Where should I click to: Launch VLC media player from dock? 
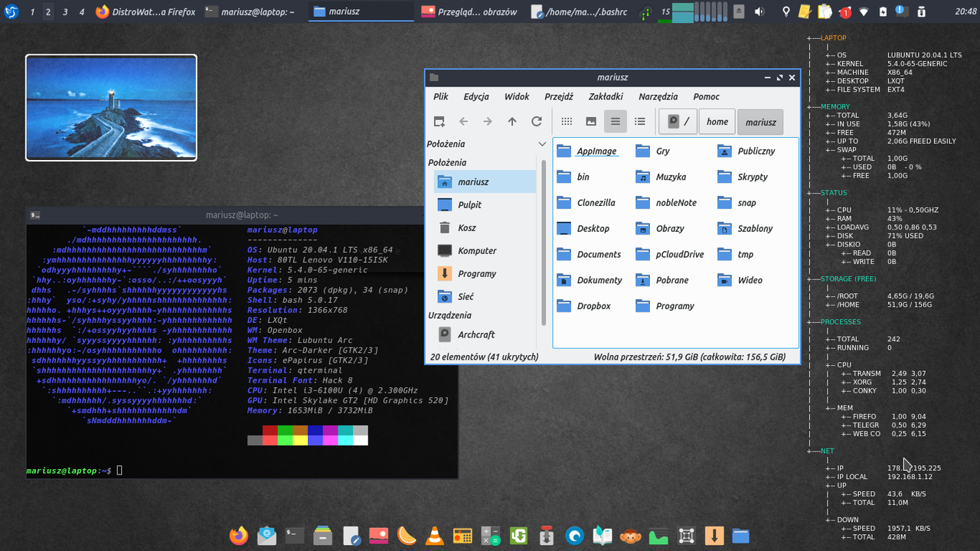(433, 536)
